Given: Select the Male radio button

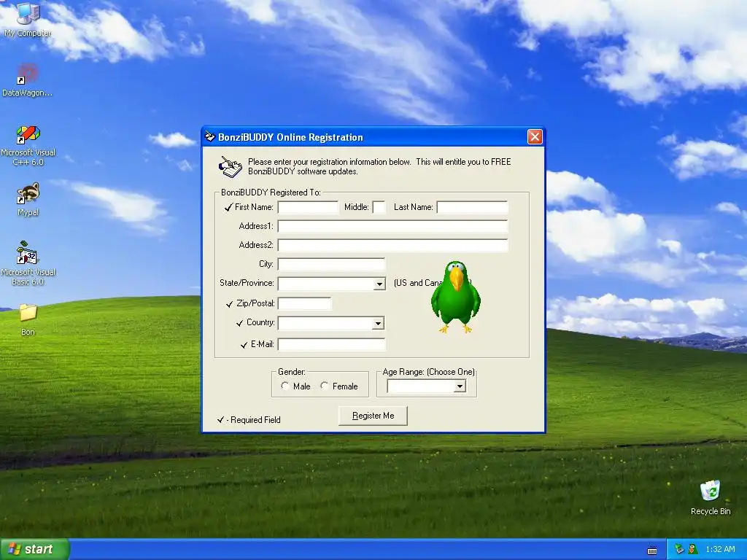Looking at the screenshot, I should [x=285, y=386].
